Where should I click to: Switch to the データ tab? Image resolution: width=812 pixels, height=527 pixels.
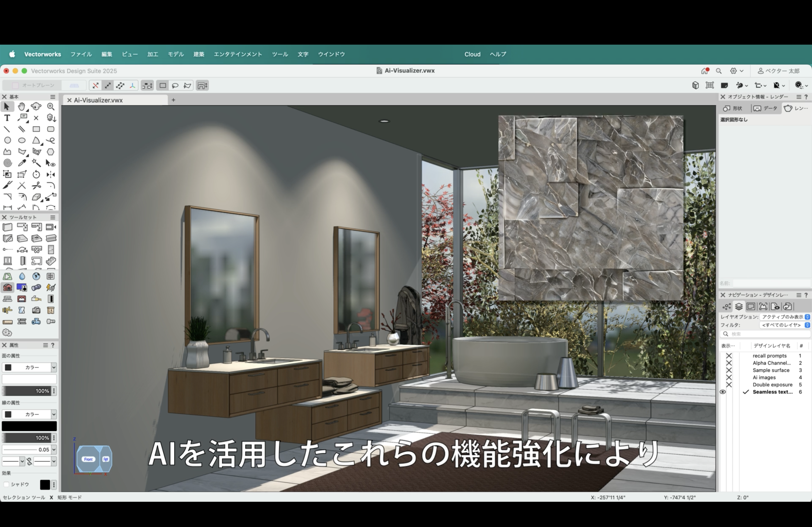(x=765, y=108)
